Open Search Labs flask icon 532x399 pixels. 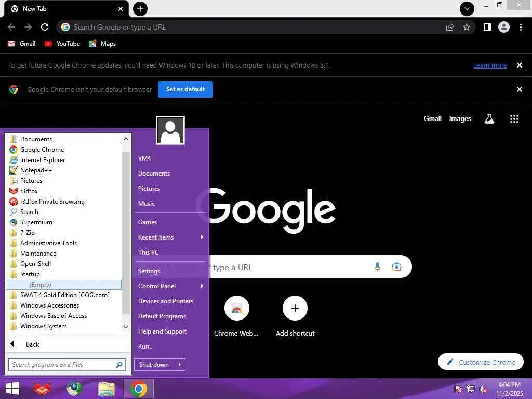(x=489, y=119)
